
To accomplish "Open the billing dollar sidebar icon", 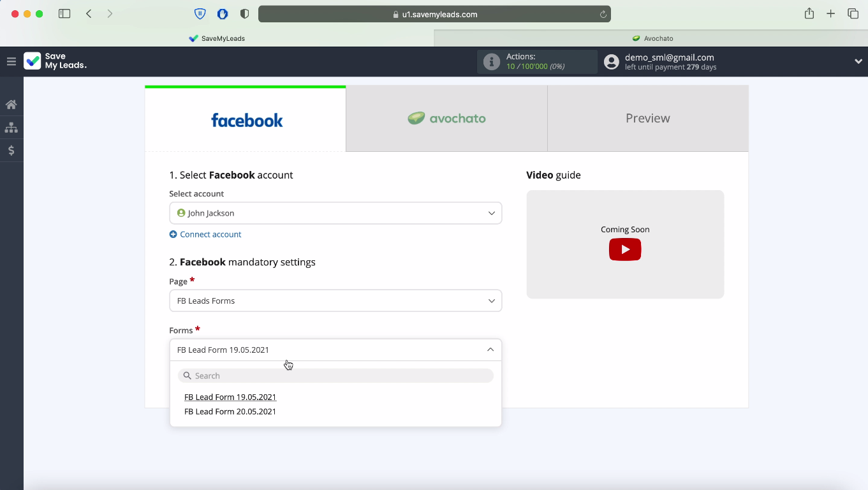I will (x=11, y=151).
